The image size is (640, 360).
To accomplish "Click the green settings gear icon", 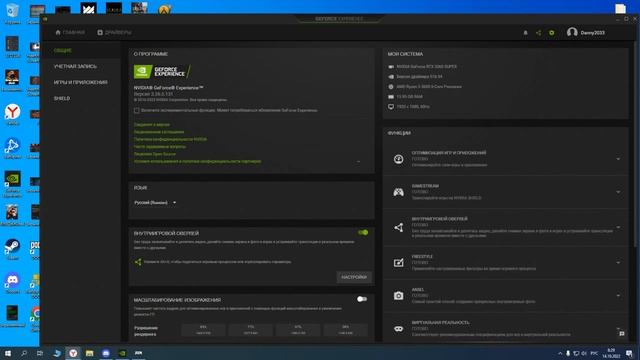I will click(x=551, y=33).
